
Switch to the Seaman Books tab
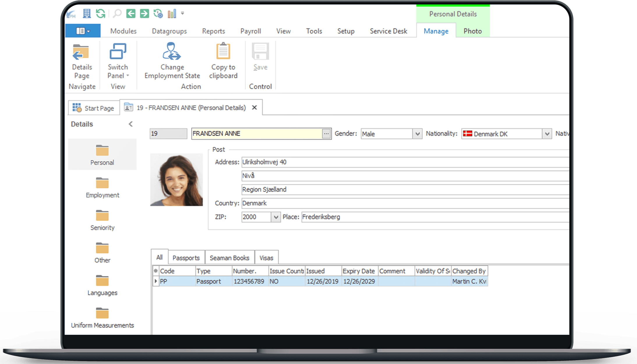229,258
